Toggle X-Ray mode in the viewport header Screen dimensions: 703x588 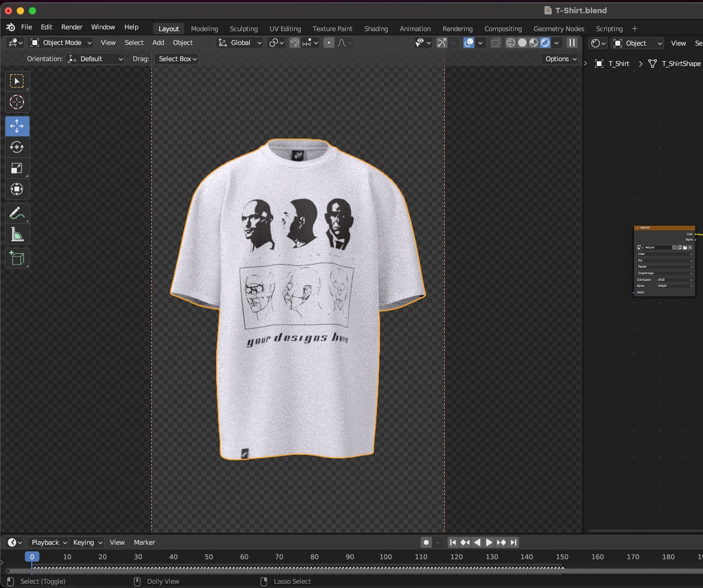pos(496,43)
